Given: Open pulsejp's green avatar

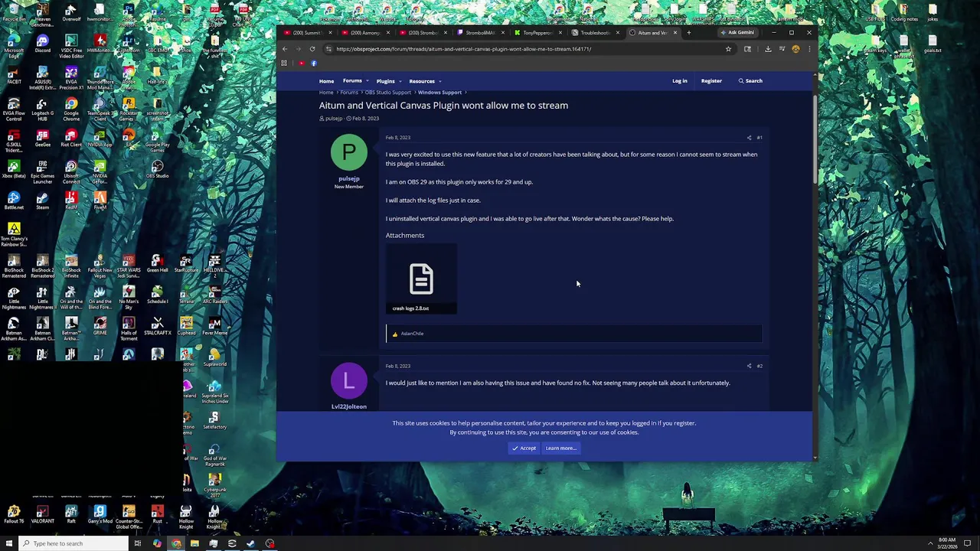Looking at the screenshot, I should [x=348, y=152].
